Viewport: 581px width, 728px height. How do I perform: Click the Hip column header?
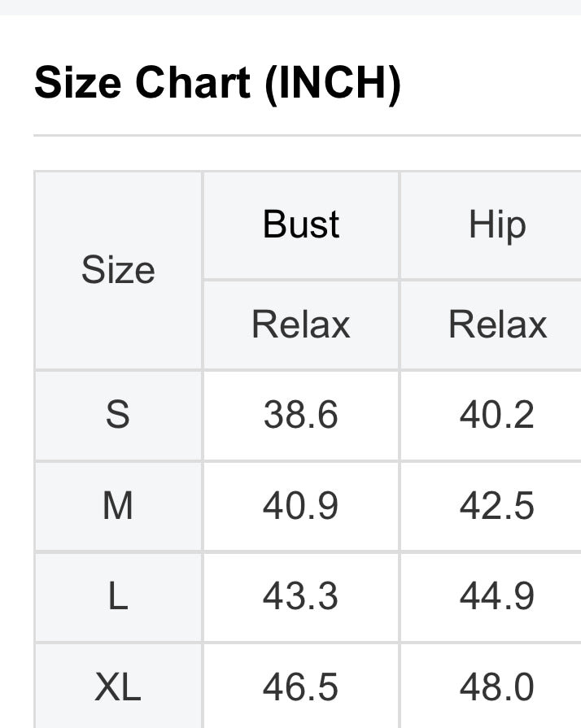point(496,225)
